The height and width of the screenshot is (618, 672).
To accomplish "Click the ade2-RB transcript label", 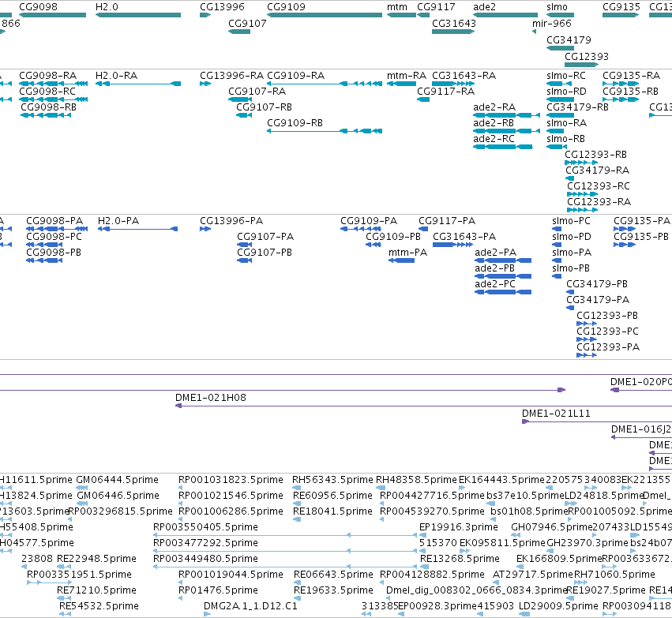I will click(494, 123).
